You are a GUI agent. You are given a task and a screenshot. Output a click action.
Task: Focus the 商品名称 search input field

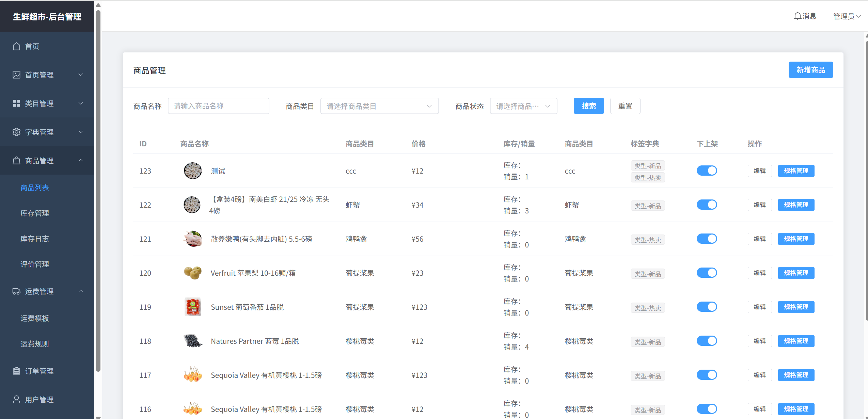coord(218,106)
